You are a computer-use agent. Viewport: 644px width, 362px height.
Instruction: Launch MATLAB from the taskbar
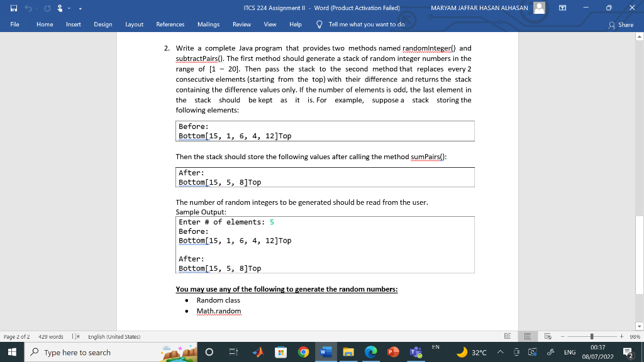pos(257,352)
